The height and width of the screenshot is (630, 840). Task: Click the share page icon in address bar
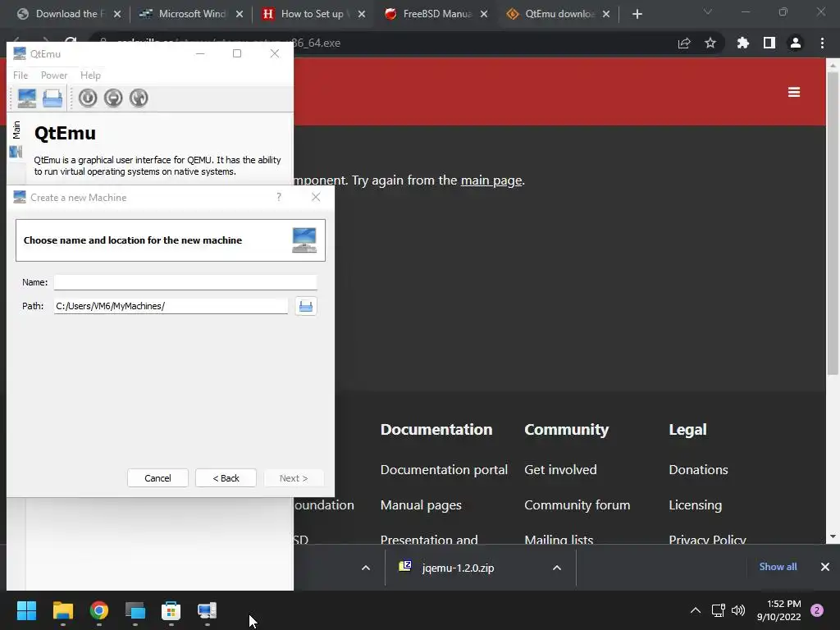(x=684, y=43)
